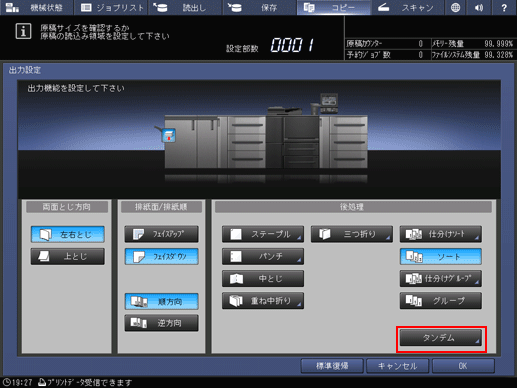Click キャンセル cancel button
517x388 pixels.
397,366
